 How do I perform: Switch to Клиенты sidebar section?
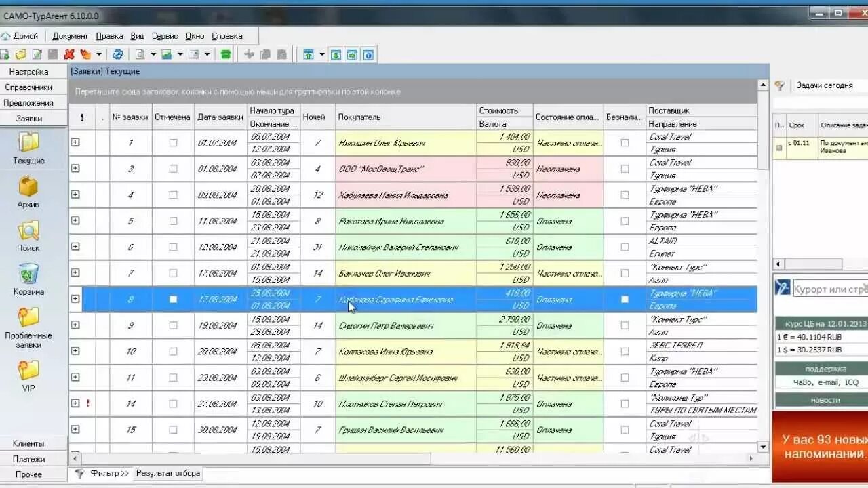point(28,443)
